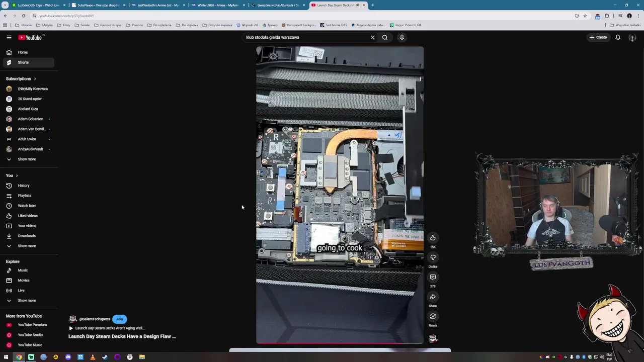Remix this Short

tap(433, 316)
